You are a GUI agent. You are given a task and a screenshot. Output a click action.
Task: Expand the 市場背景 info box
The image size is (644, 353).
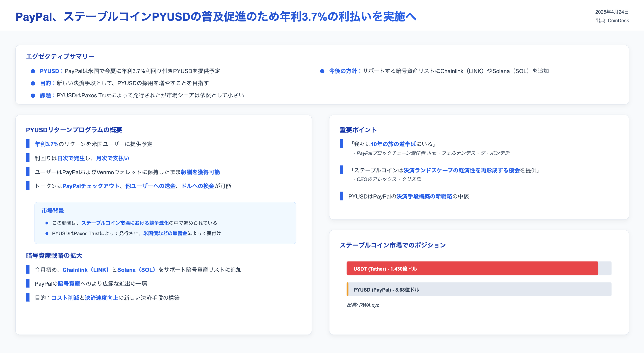coord(53,210)
